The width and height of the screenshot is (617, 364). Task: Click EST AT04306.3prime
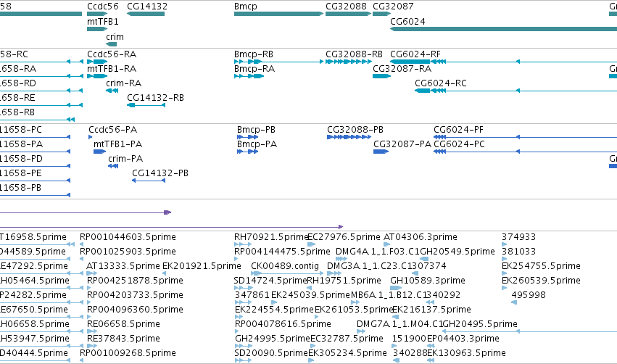421,237
